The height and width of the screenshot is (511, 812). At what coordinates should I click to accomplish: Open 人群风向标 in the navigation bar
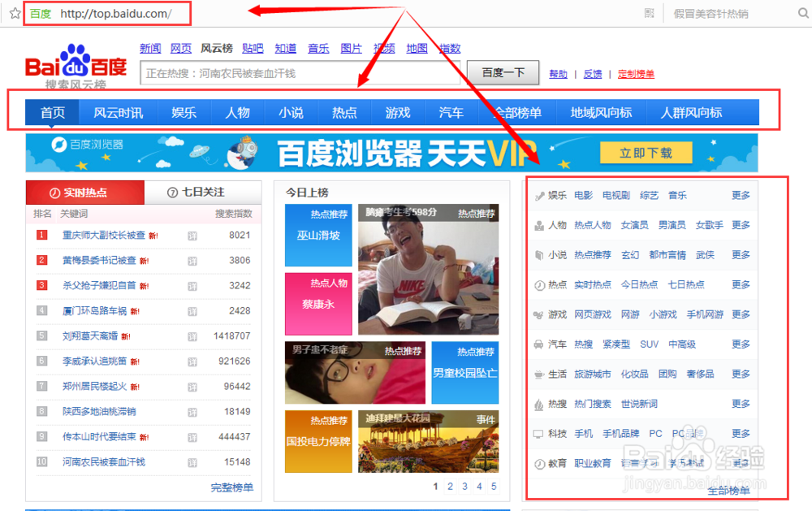[x=691, y=112]
